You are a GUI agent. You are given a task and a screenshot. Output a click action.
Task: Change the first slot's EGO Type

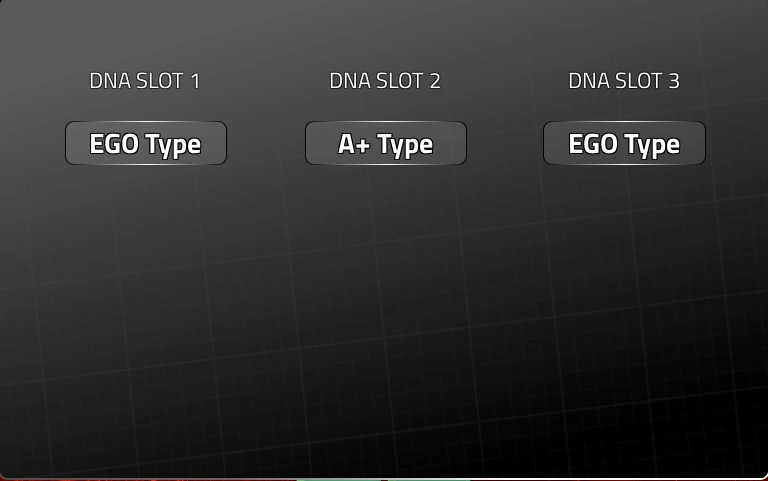click(x=146, y=144)
